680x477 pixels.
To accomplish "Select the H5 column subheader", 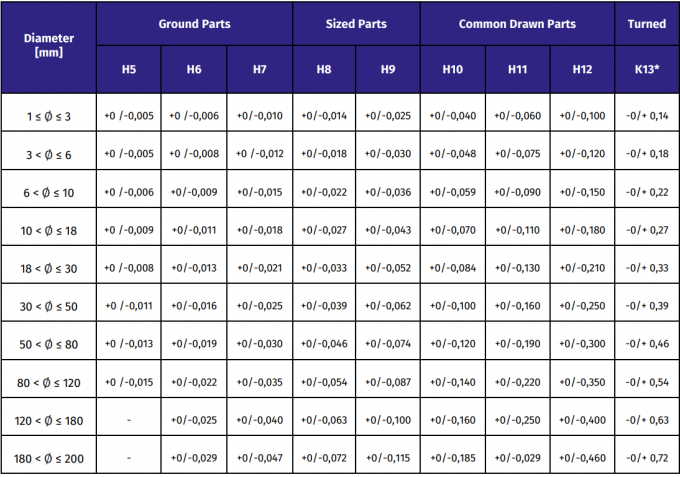I will click(129, 69).
